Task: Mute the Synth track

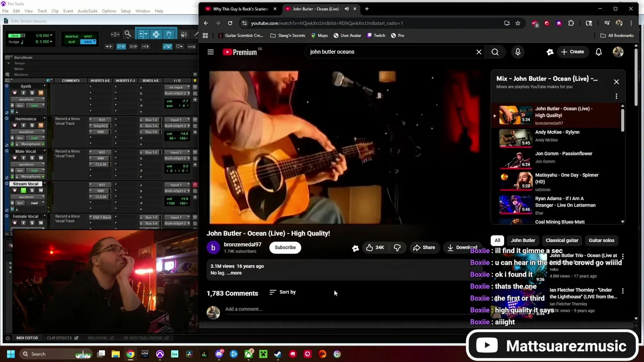Action: [41, 93]
